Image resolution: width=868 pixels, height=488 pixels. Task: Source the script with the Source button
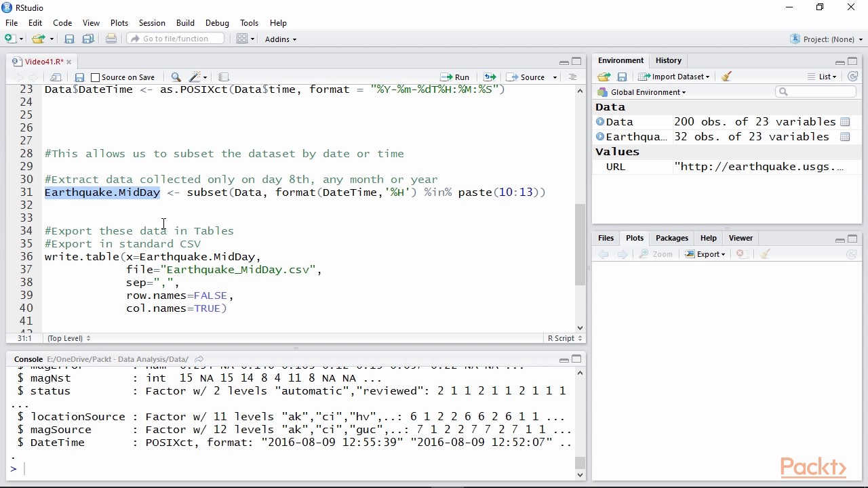click(526, 77)
